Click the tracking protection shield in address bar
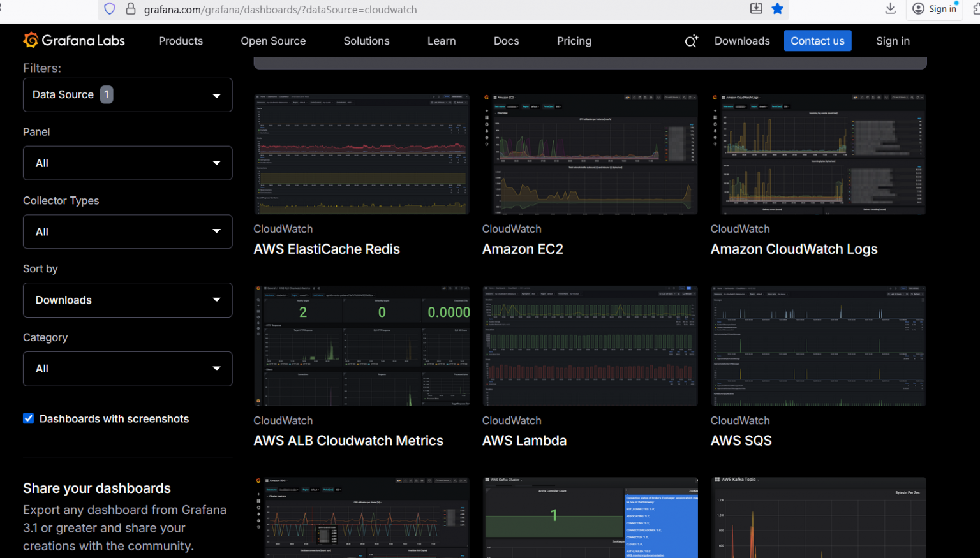The height and width of the screenshot is (558, 980). point(109,9)
